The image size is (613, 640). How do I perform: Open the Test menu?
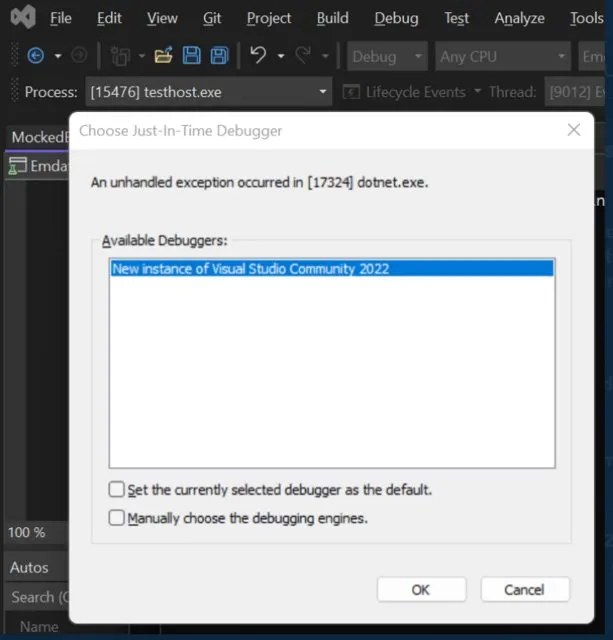pos(456,18)
